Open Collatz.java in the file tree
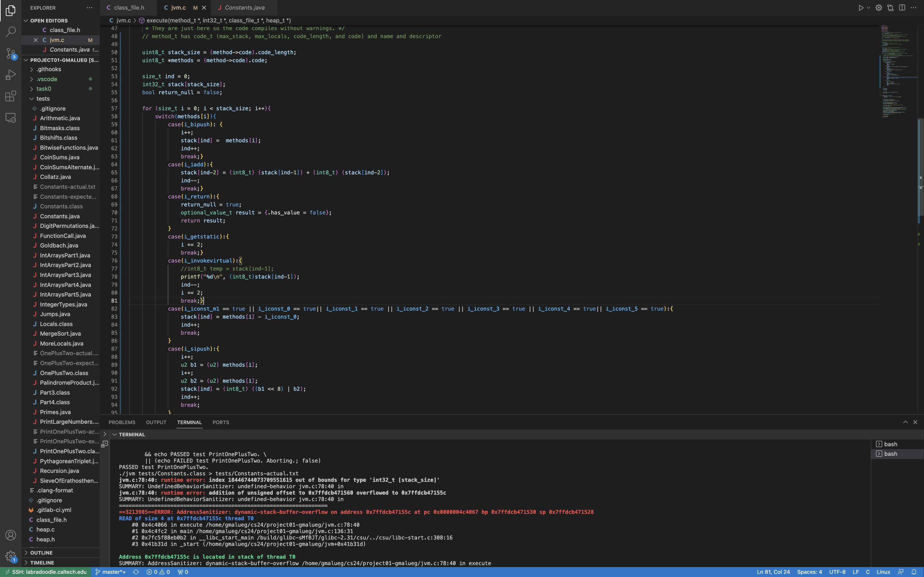Image resolution: width=924 pixels, height=577 pixels. [x=56, y=177]
